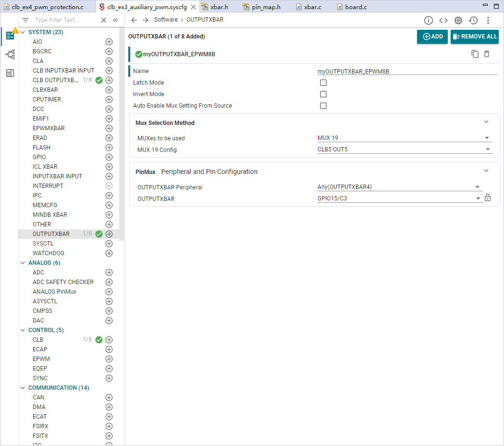
Task: Focus the Type Filter Text field
Action: (65, 20)
